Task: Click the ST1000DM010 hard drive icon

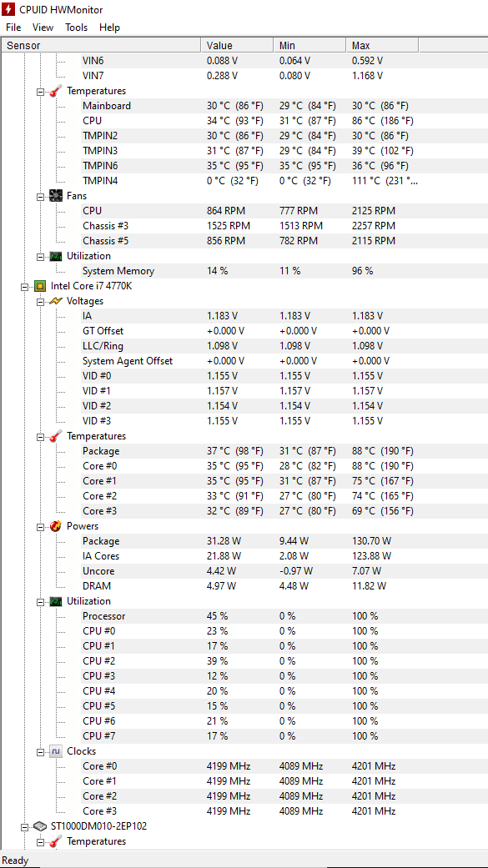Action: (40, 826)
